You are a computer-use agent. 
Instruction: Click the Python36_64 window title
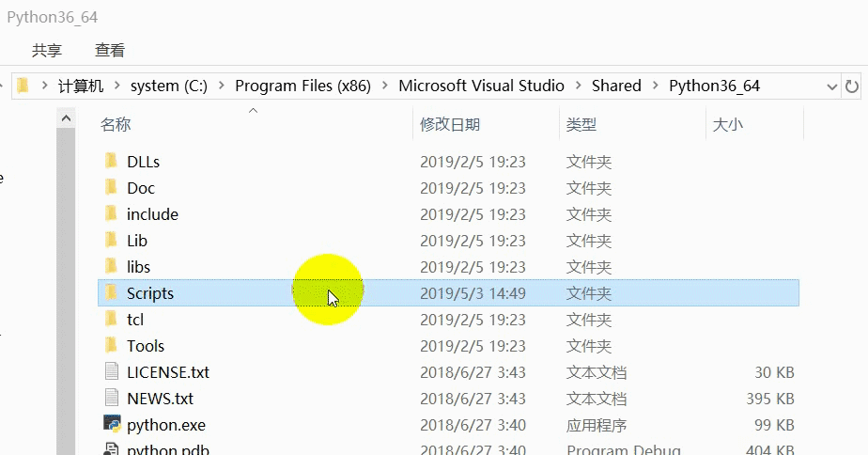pyautogui.click(x=52, y=17)
